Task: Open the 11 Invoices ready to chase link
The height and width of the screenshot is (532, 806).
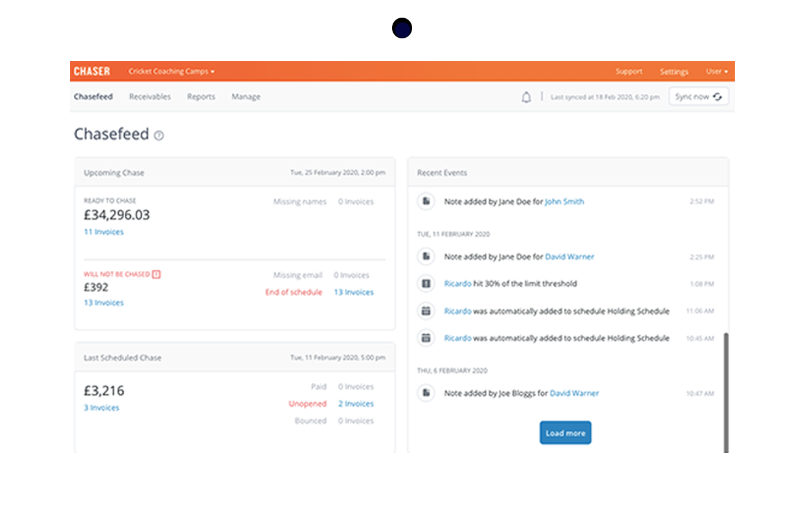Action: coord(103,232)
